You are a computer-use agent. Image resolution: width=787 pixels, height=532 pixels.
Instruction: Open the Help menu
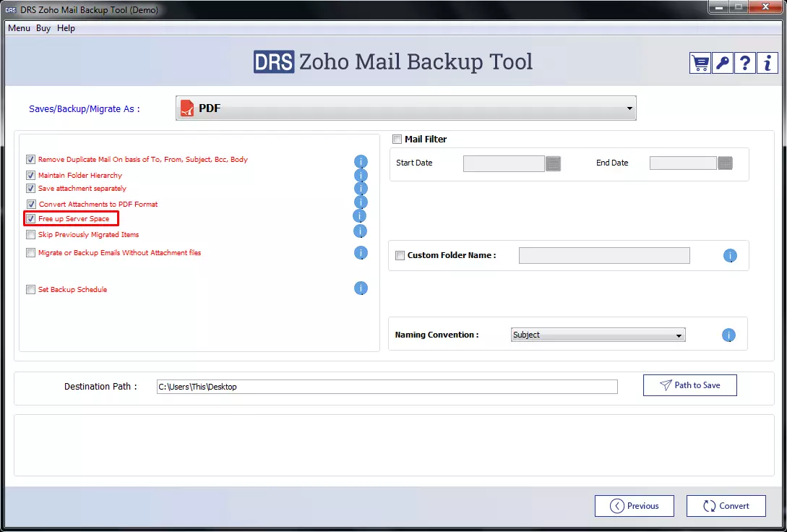pyautogui.click(x=66, y=28)
